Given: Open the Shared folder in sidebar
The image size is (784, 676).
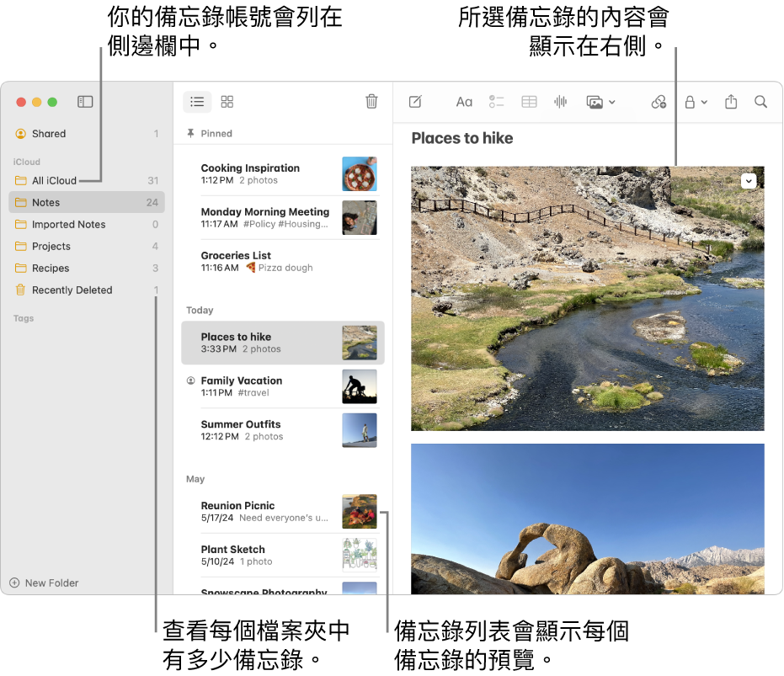Looking at the screenshot, I should pyautogui.click(x=87, y=134).
